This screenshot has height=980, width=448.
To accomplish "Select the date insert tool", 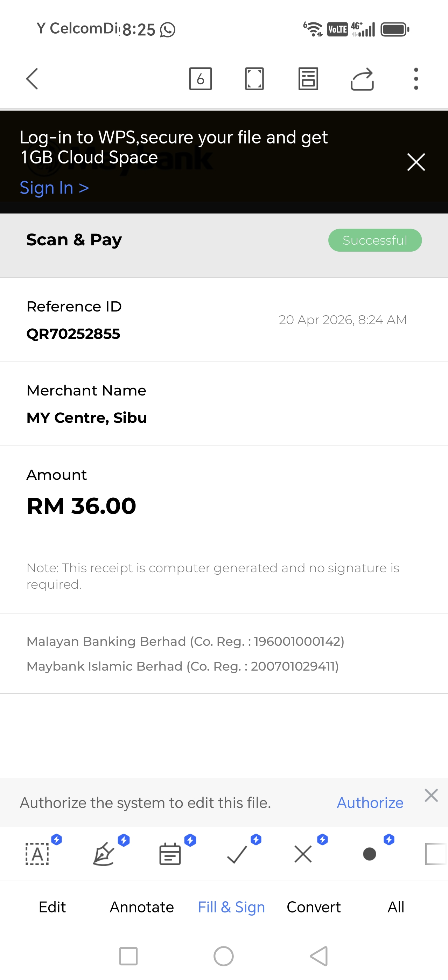I will click(x=170, y=854).
